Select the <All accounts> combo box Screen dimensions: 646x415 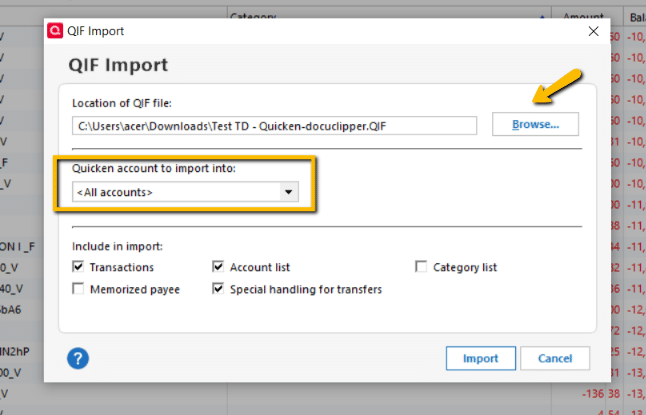click(x=185, y=192)
